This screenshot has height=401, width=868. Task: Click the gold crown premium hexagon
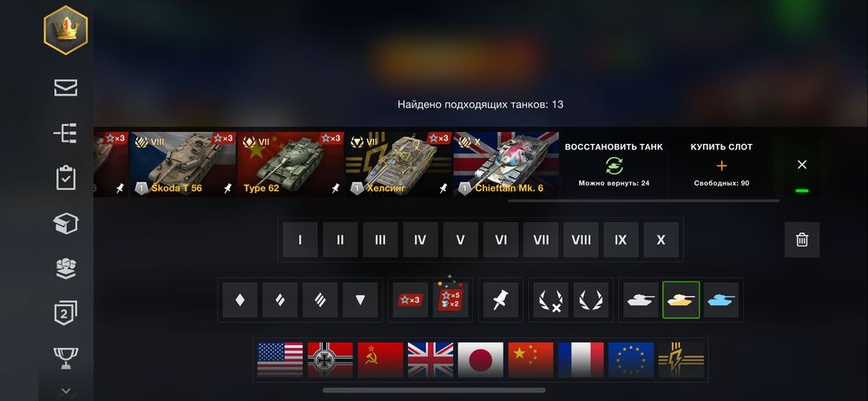click(x=65, y=30)
